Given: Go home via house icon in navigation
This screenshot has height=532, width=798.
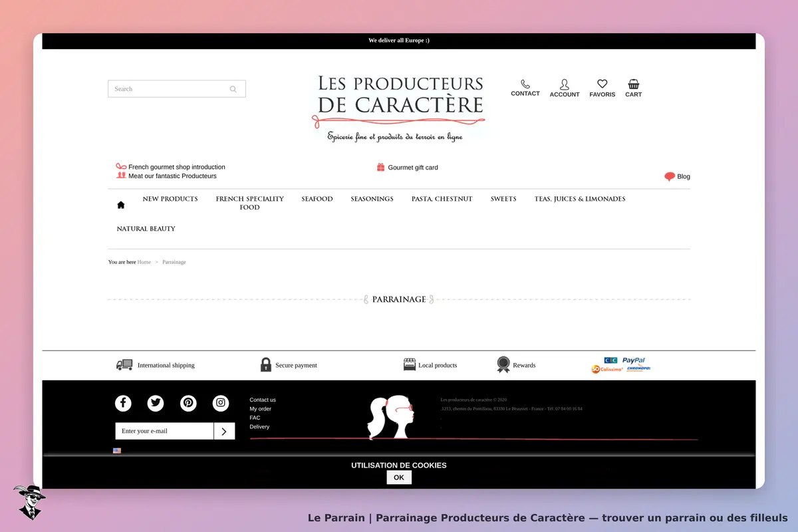Looking at the screenshot, I should click(x=121, y=205).
